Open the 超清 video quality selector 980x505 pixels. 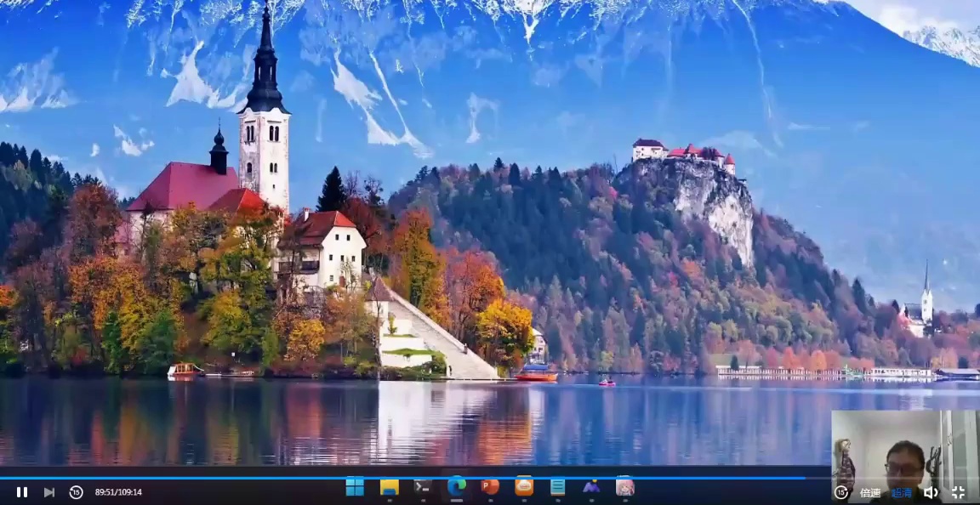[901, 492]
